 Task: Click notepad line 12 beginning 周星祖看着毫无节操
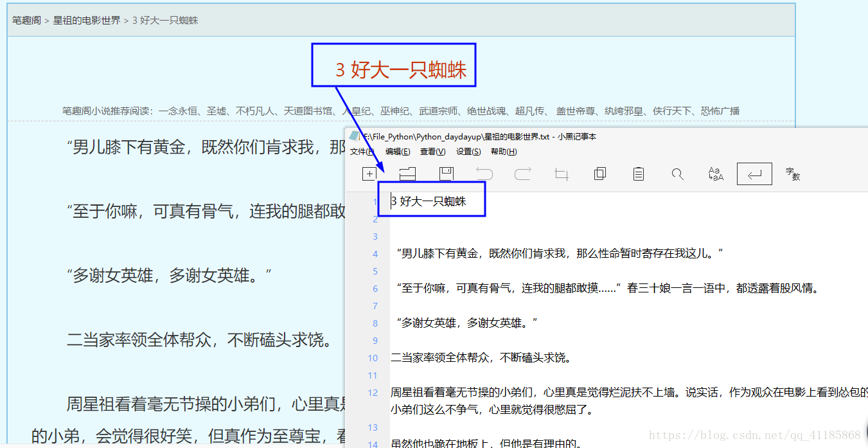[x=629, y=393]
